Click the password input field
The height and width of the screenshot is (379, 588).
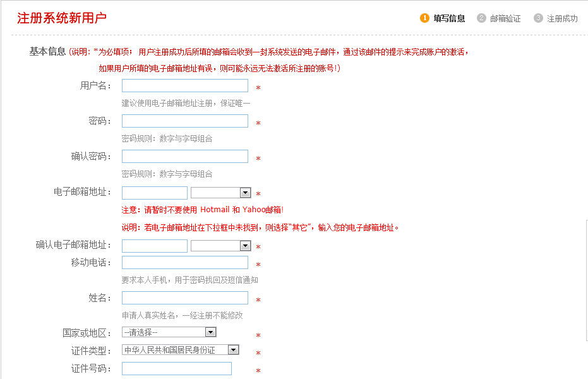185,121
